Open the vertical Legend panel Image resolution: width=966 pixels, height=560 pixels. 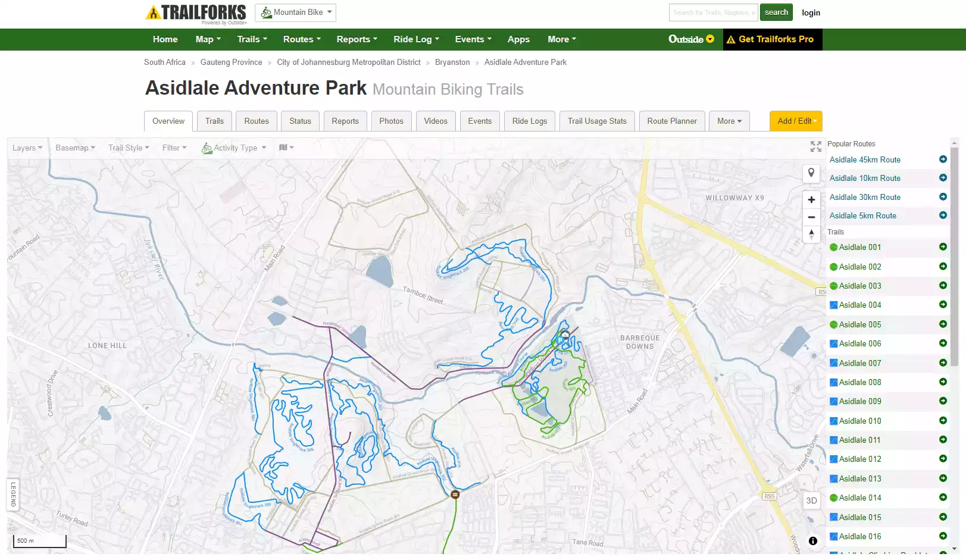pyautogui.click(x=13, y=495)
